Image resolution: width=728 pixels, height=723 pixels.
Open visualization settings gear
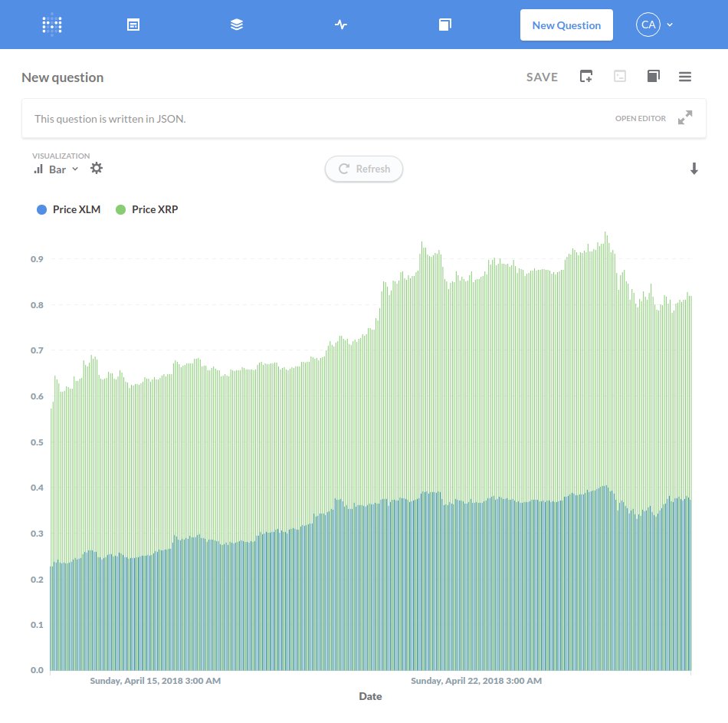[96, 168]
